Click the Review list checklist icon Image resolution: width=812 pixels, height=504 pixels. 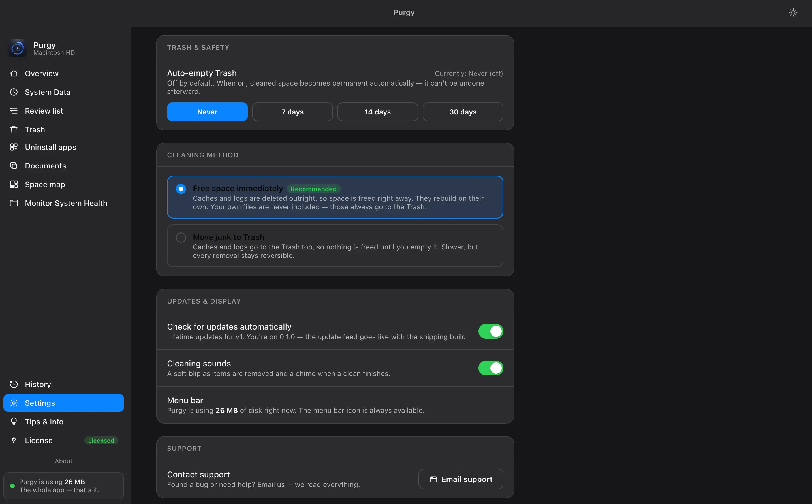click(x=14, y=111)
